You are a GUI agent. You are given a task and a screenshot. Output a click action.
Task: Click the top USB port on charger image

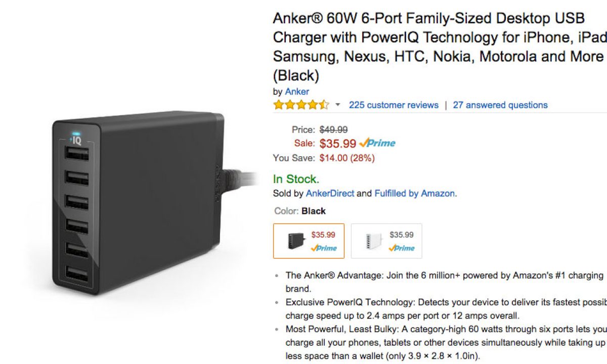pos(77,153)
